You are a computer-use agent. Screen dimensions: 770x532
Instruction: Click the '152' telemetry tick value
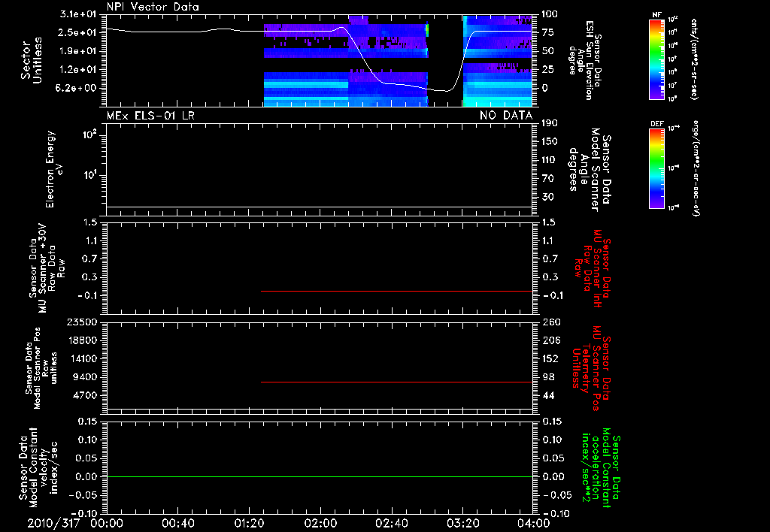[x=551, y=358]
